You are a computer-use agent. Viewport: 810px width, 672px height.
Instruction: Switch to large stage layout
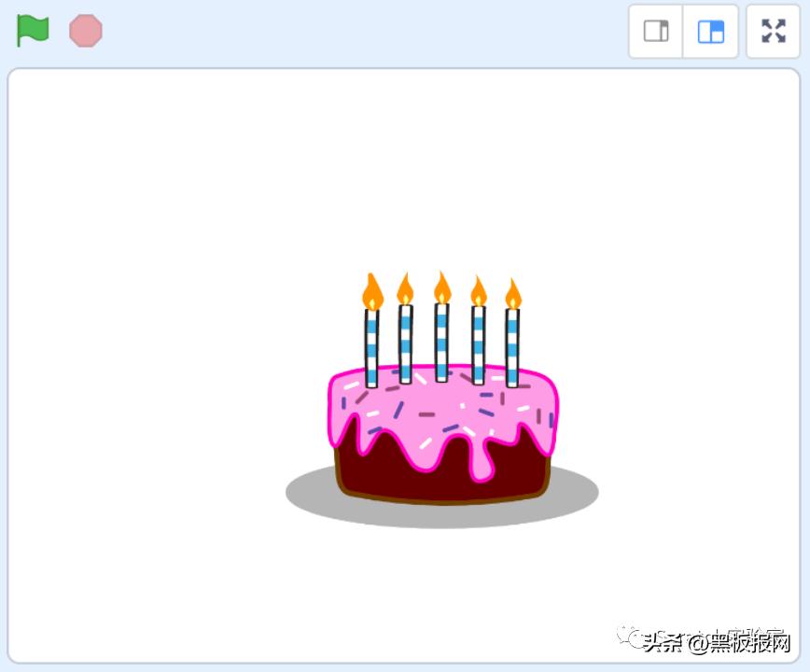(711, 31)
